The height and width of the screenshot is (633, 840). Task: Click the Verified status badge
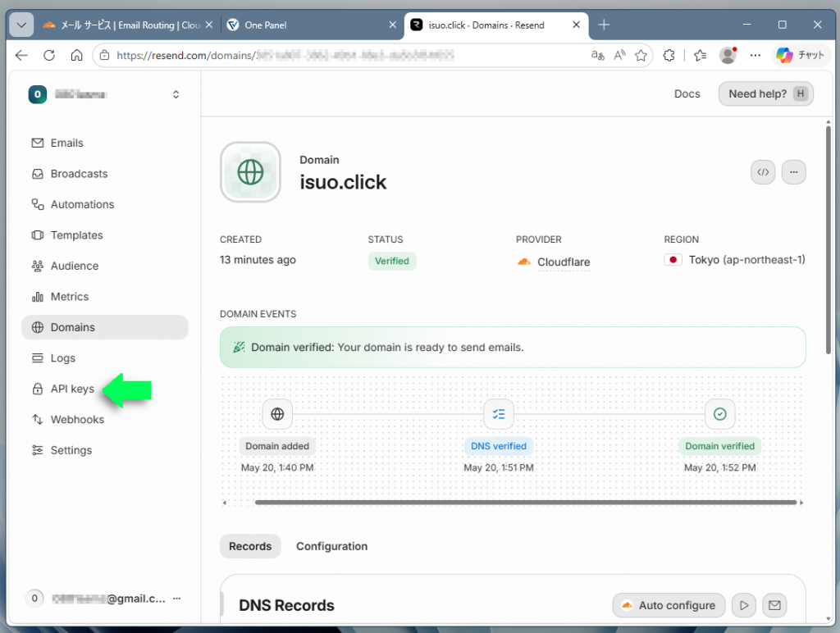[x=391, y=261]
